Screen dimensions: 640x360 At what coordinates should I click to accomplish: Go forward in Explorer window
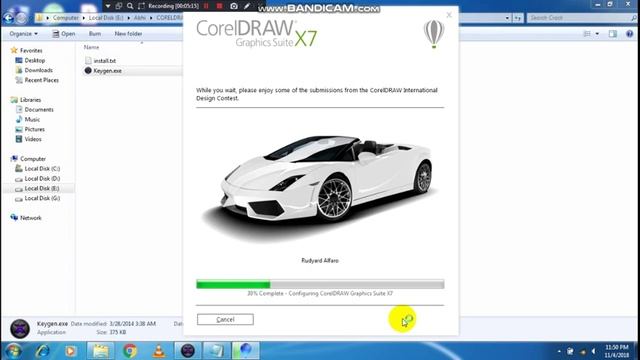[21, 18]
